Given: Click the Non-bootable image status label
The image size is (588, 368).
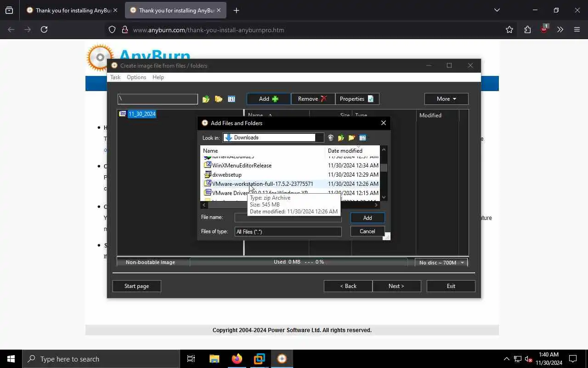Looking at the screenshot, I should (150, 262).
